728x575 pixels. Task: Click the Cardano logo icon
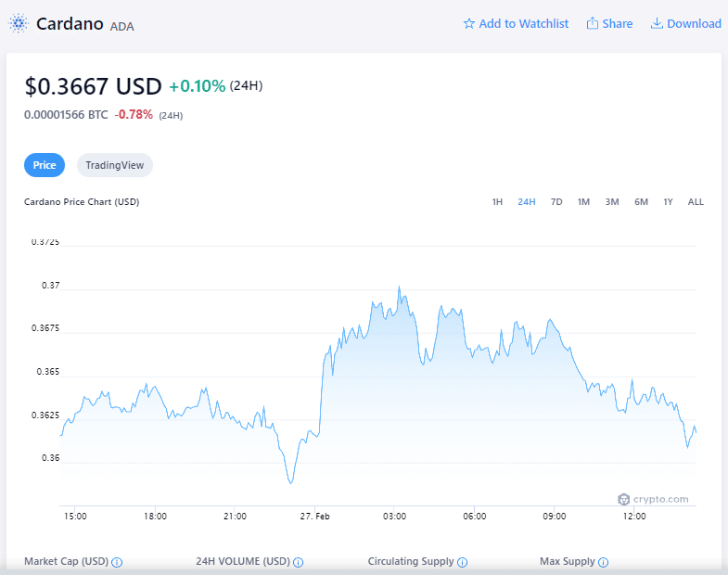click(x=19, y=23)
